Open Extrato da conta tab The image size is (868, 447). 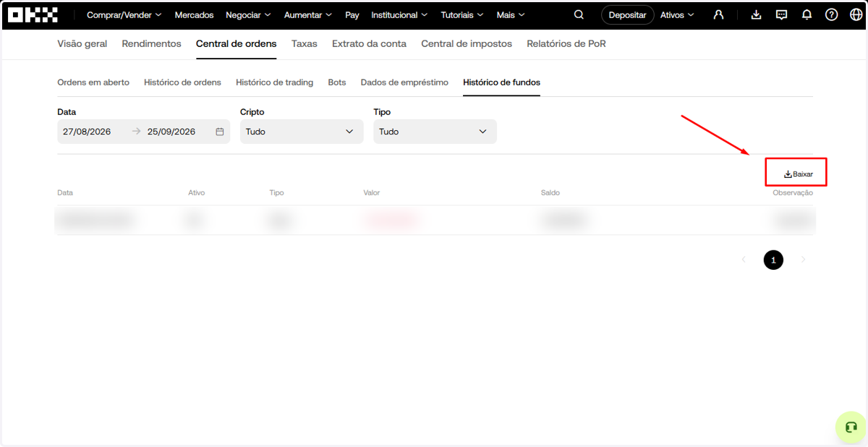(x=369, y=43)
